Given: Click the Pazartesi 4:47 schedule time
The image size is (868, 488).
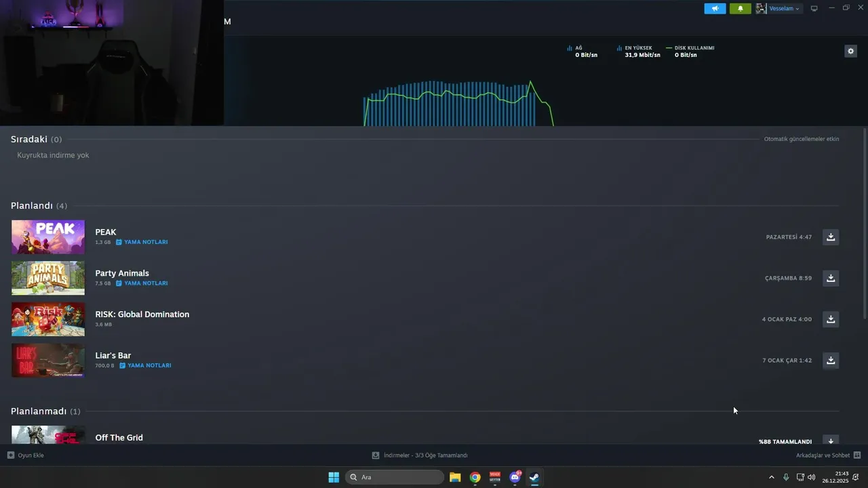Looking at the screenshot, I should coord(789,237).
